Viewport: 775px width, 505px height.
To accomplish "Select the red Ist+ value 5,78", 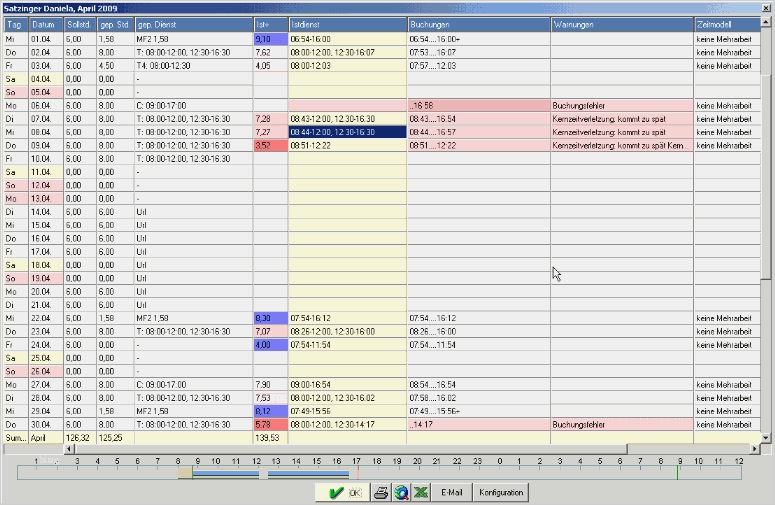I will (270, 424).
